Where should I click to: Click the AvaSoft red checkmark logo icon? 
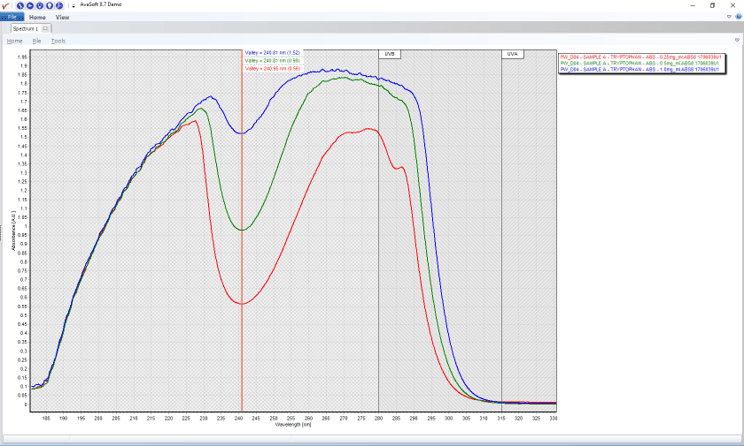click(x=5, y=6)
